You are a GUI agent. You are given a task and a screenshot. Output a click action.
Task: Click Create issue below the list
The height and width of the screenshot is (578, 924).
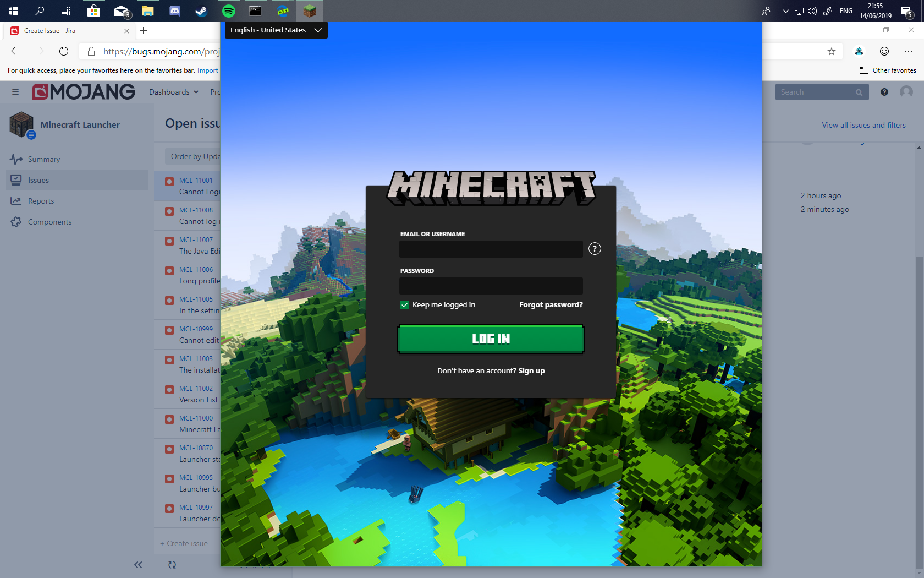tap(184, 544)
